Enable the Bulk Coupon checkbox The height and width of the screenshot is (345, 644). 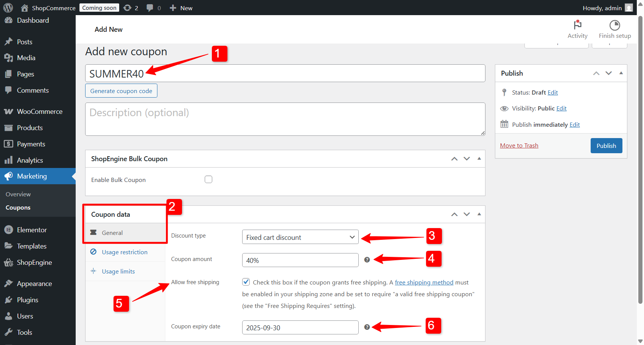[x=208, y=179]
